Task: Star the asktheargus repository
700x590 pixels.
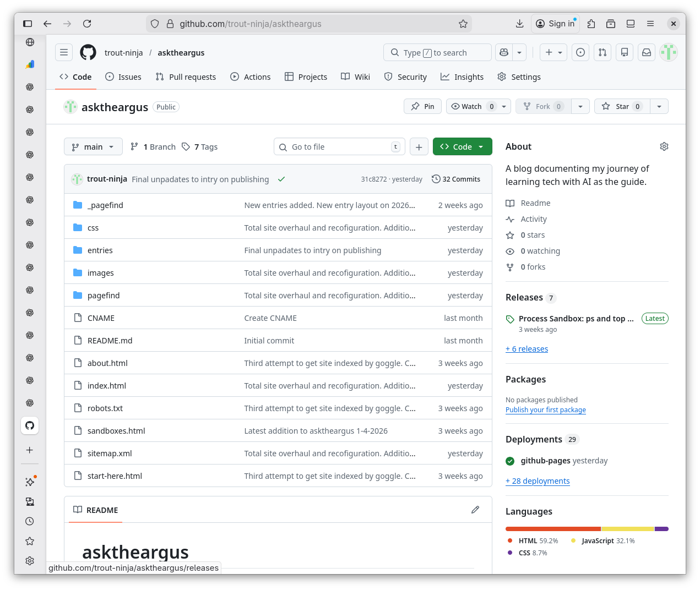Action: [622, 106]
